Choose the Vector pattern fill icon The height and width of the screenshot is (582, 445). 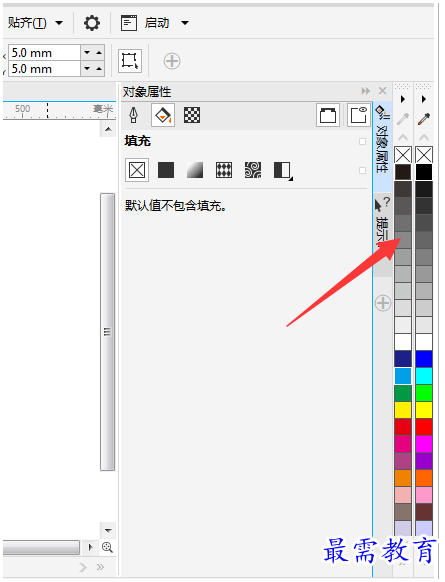click(x=224, y=170)
